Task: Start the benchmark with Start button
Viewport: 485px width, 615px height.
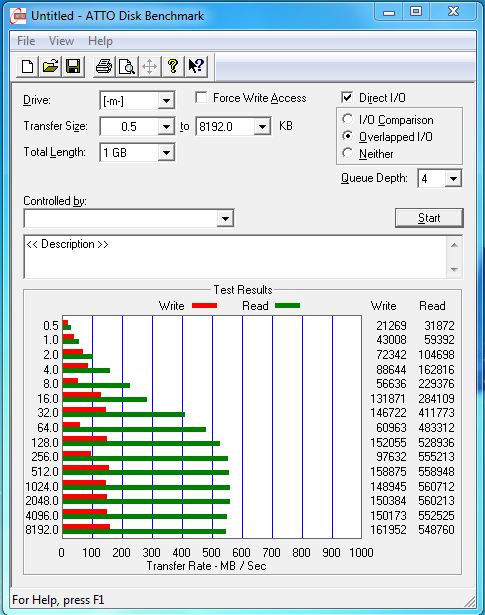Action: (x=429, y=218)
